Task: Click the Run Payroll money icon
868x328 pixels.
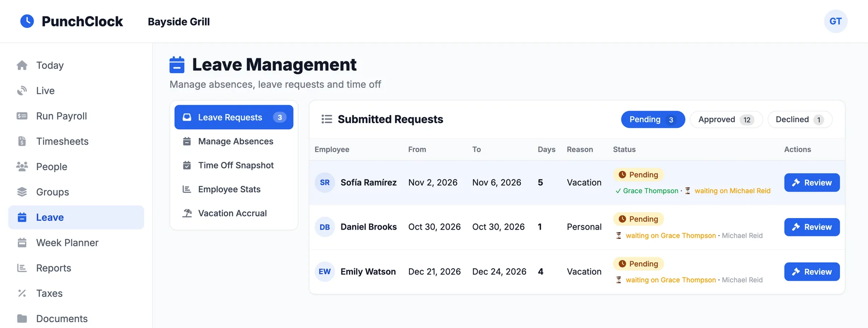Action: pos(22,116)
